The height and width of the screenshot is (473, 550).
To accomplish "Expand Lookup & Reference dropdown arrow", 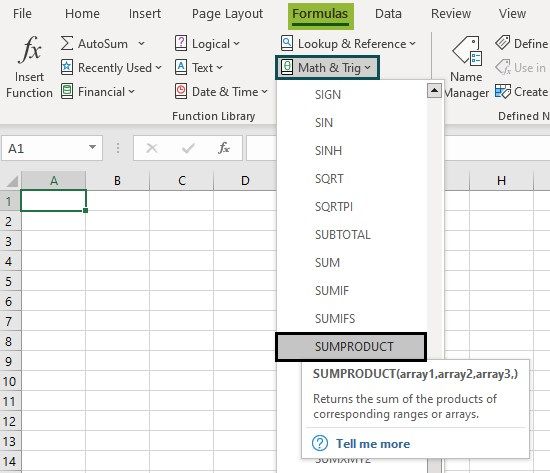I will click(412, 44).
